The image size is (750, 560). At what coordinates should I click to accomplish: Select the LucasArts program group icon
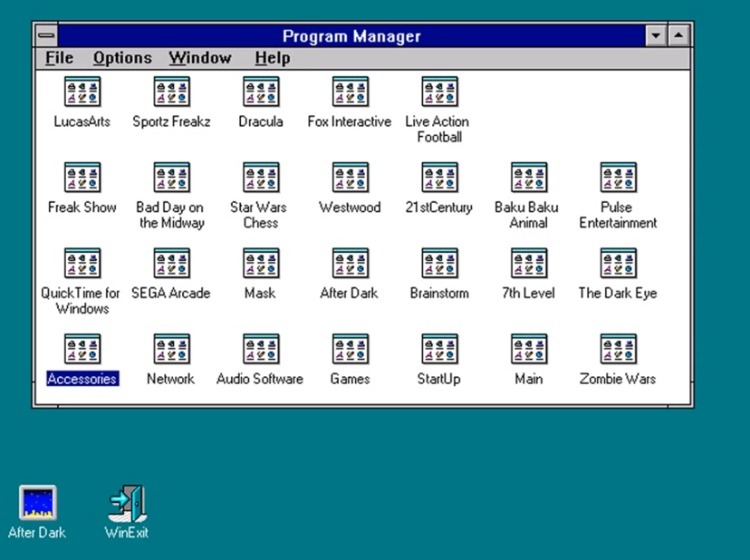click(x=82, y=92)
